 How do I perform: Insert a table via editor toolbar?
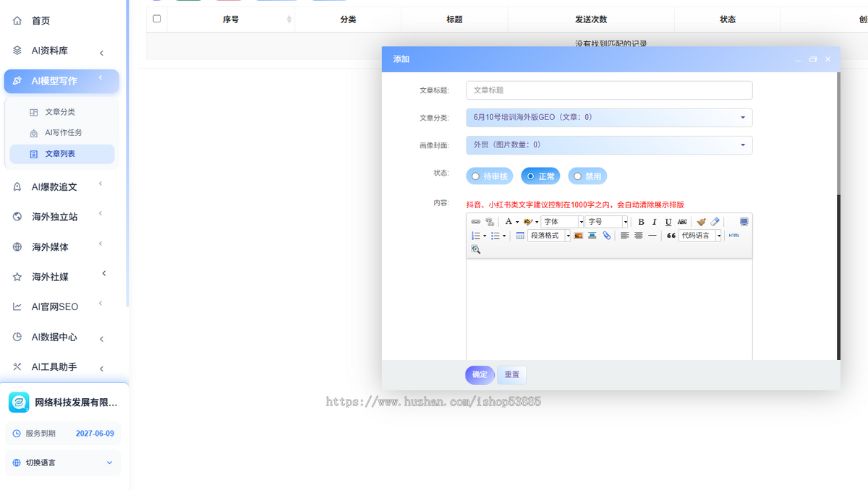point(520,236)
